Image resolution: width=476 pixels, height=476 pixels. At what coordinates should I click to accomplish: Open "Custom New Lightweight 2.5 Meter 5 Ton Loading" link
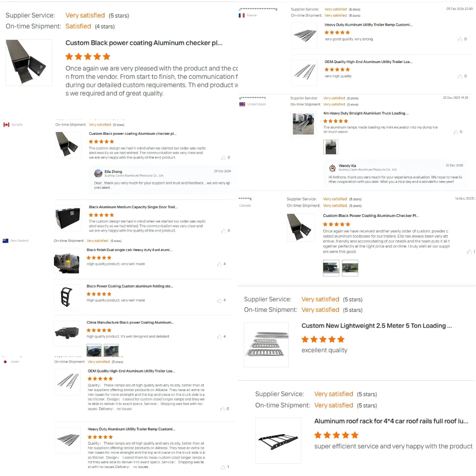pyautogui.click(x=376, y=326)
